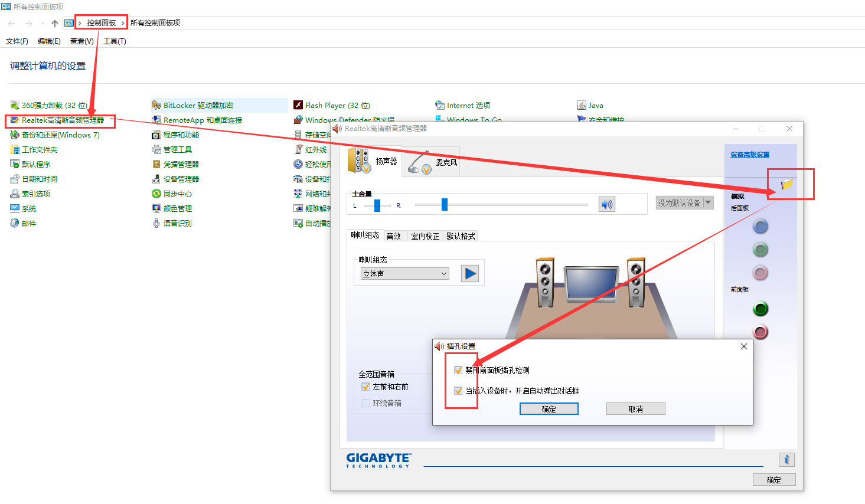This screenshot has width=865, height=504.
Task: Click 控制面板 breadcrumb in the address bar
Action: click(102, 23)
